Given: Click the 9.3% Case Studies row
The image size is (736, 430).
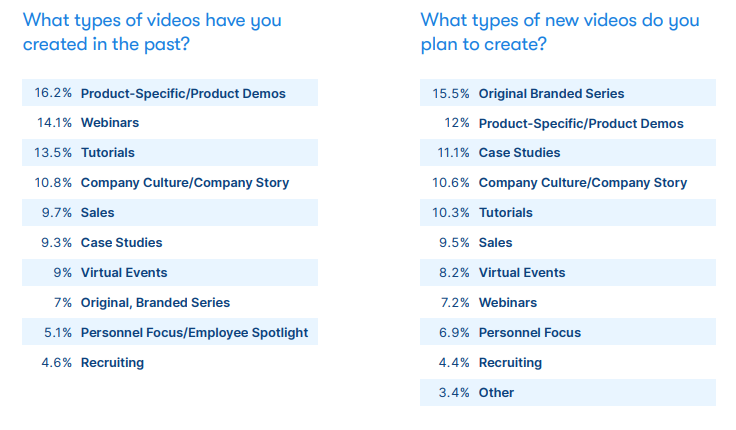Looking at the screenshot, I should (170, 243).
